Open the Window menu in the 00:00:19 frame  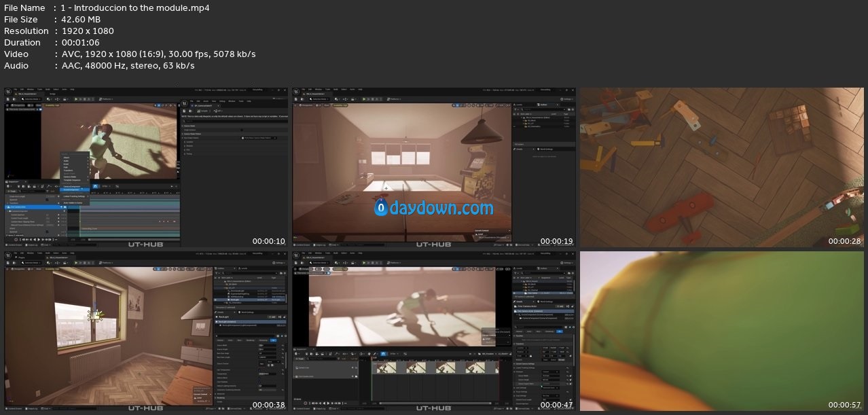click(x=319, y=89)
